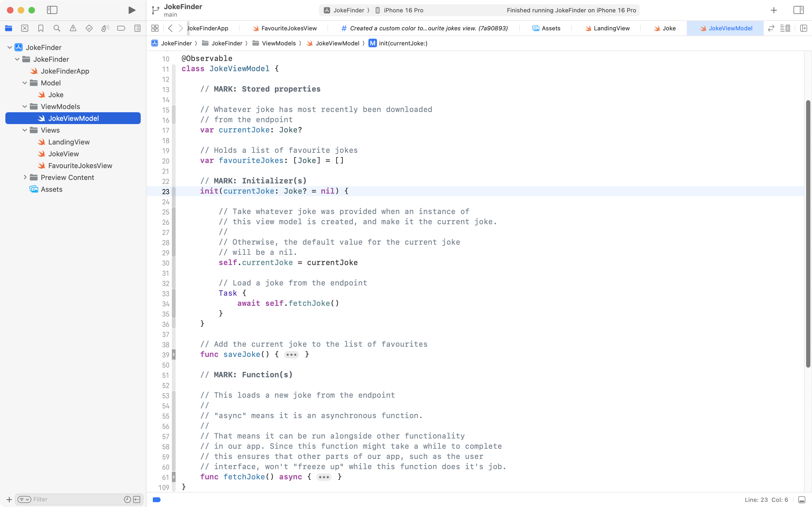Open the Report navigator icon
Screen dimensions: 812x507
point(137,28)
